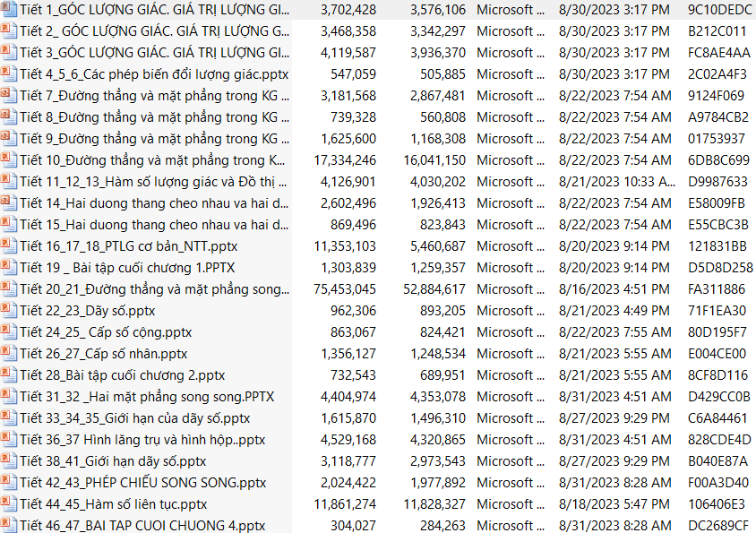The width and height of the screenshot is (756, 533).
Task: Select the icon beside Tiết 44_45_Hàm số liên tục
Action: click(x=8, y=504)
